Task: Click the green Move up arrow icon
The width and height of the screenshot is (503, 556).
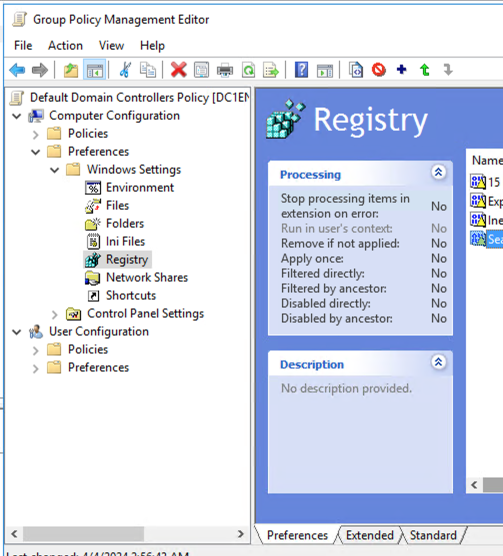Action: click(425, 70)
